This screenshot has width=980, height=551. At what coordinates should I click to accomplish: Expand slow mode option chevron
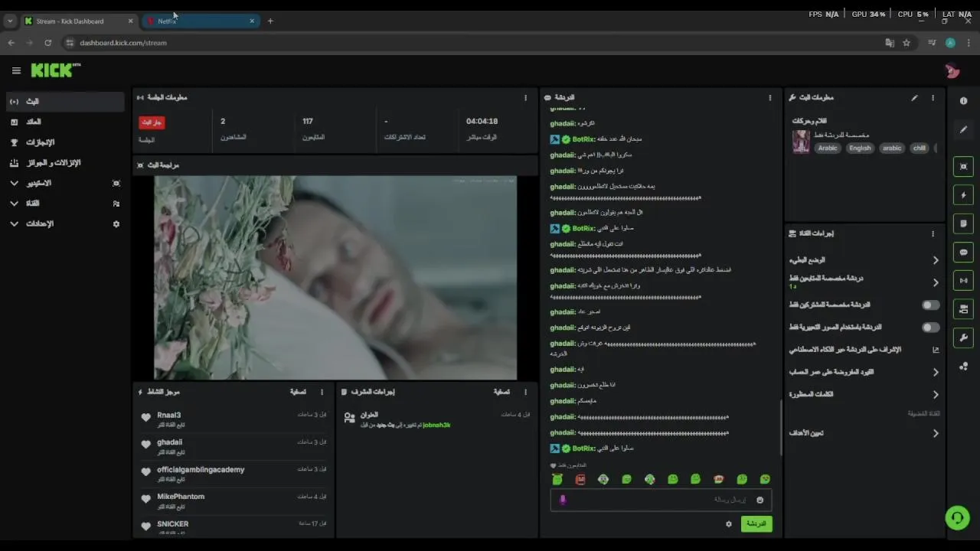click(x=936, y=260)
